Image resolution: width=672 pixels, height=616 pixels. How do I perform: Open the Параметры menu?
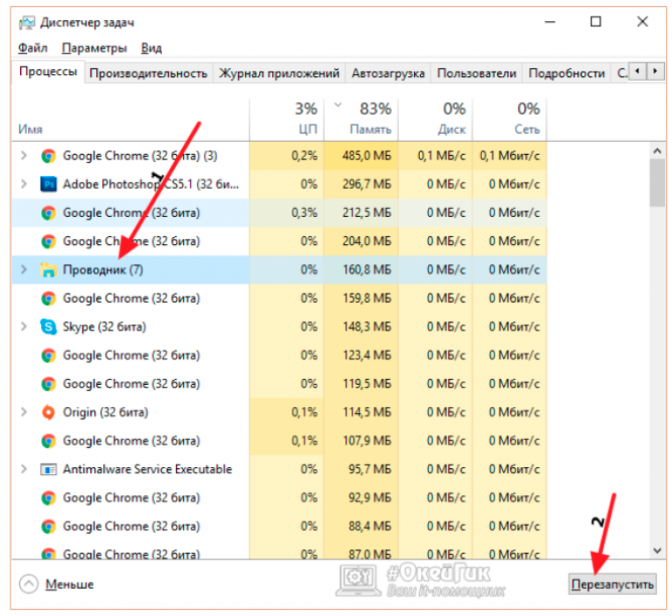pyautogui.click(x=94, y=48)
